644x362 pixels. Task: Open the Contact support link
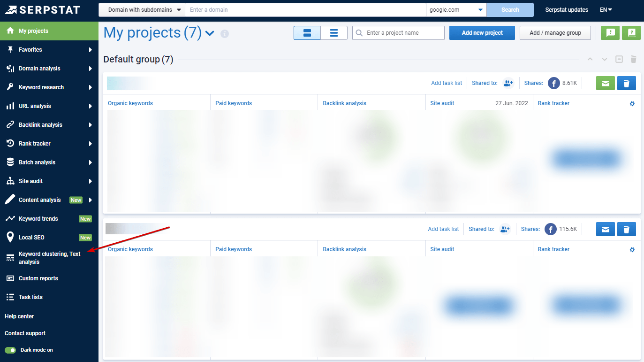coord(25,333)
